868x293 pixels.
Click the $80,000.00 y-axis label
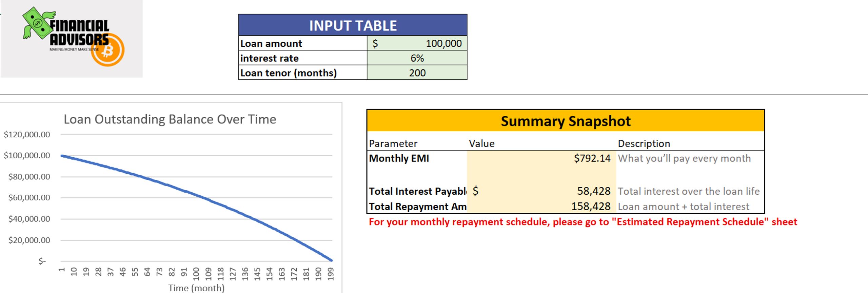pos(29,177)
